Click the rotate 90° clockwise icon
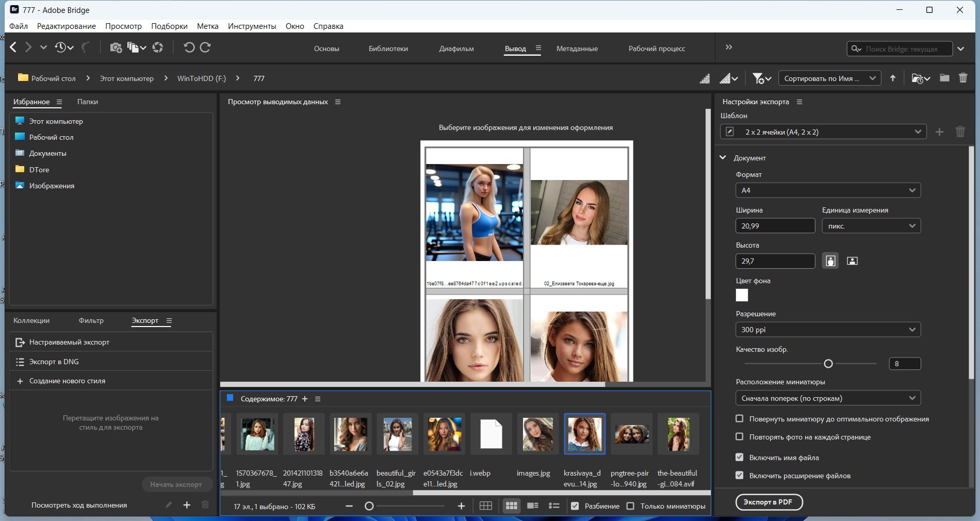Screen dimensions: 980x521 pos(205,47)
